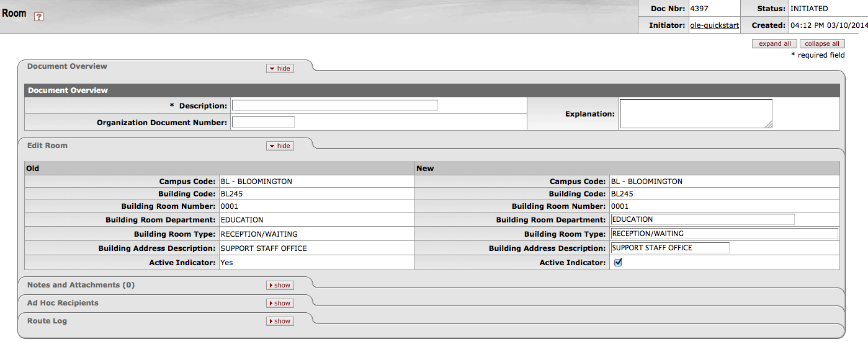Image resolution: width=868 pixels, height=342 pixels.
Task: Toggle the Active Indicator checkbox
Action: coord(618,263)
